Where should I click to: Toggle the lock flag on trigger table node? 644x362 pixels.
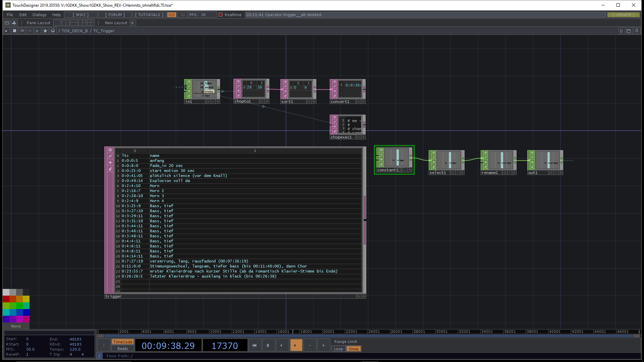(x=110, y=169)
